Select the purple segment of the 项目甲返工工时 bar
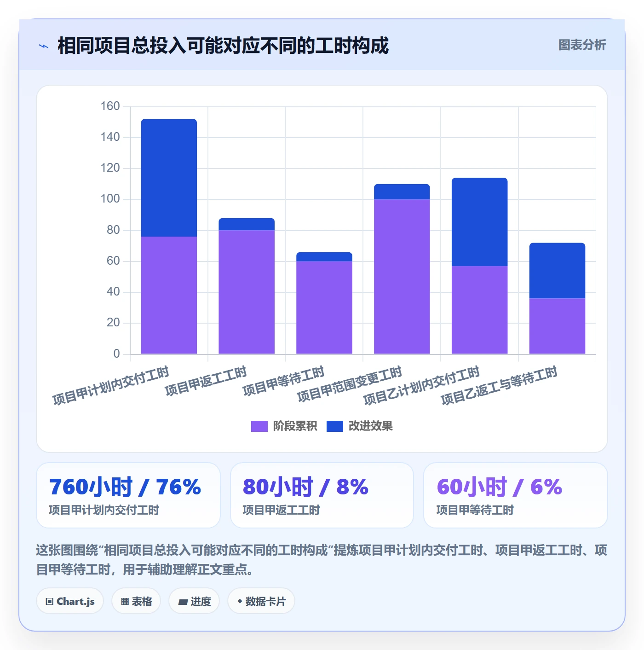644x650 pixels. click(x=247, y=292)
